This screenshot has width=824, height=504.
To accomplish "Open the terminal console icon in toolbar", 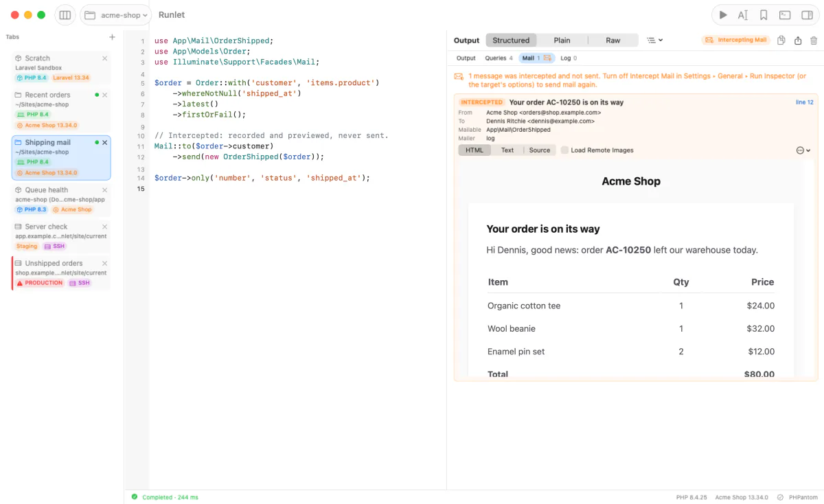I will [x=785, y=15].
